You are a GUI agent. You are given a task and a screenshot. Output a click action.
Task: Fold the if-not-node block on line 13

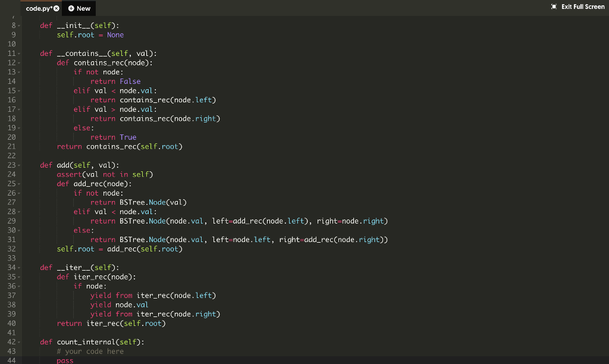pyautogui.click(x=18, y=71)
